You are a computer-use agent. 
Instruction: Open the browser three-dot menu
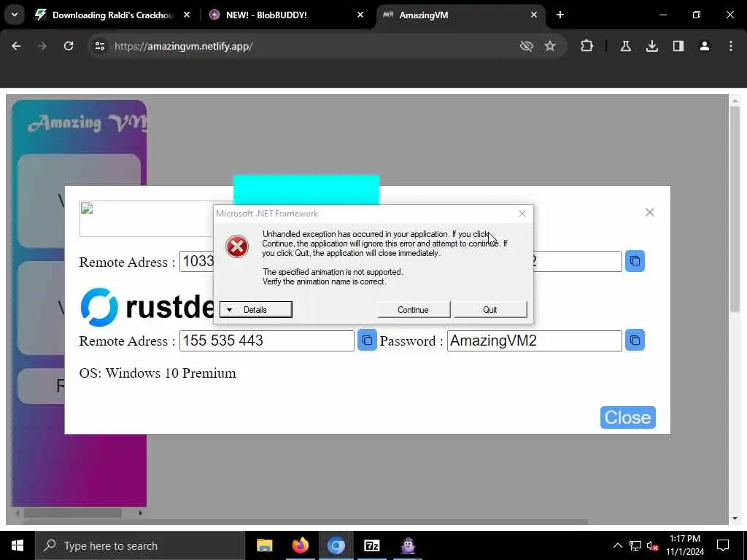[731, 46]
